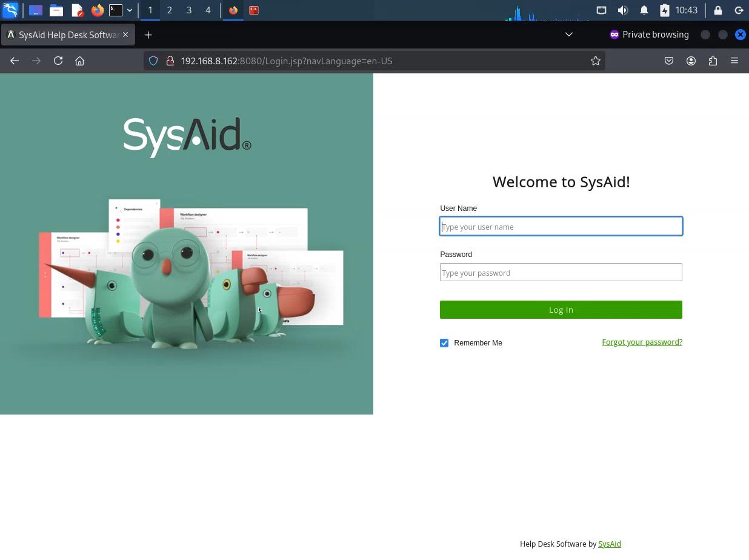Expand the terminal launcher dropdown arrow
The image size is (749, 560).
coord(130,10)
